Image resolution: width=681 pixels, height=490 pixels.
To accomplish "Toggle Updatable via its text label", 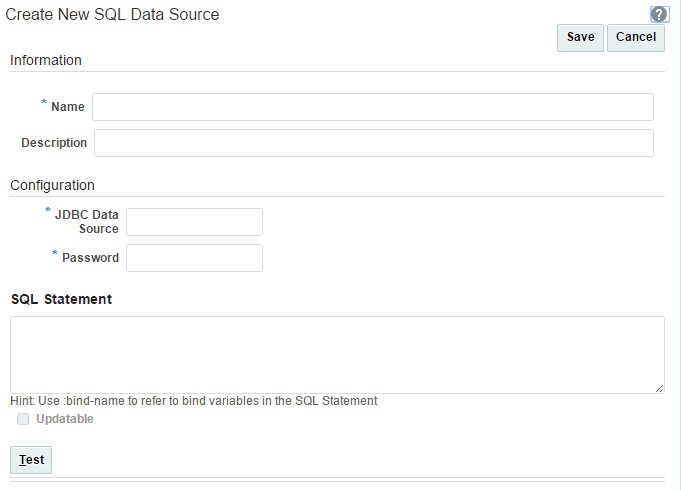I will pos(65,419).
